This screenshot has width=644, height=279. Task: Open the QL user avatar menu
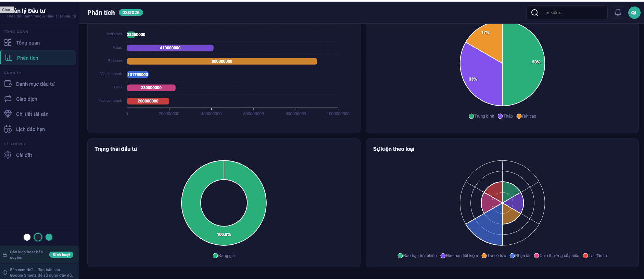tap(634, 13)
